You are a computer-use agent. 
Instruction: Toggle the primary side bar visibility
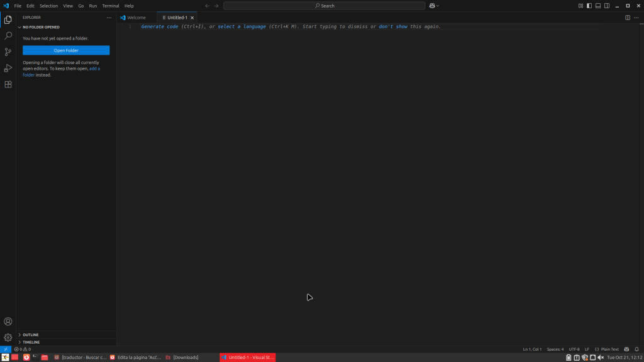pos(589,6)
